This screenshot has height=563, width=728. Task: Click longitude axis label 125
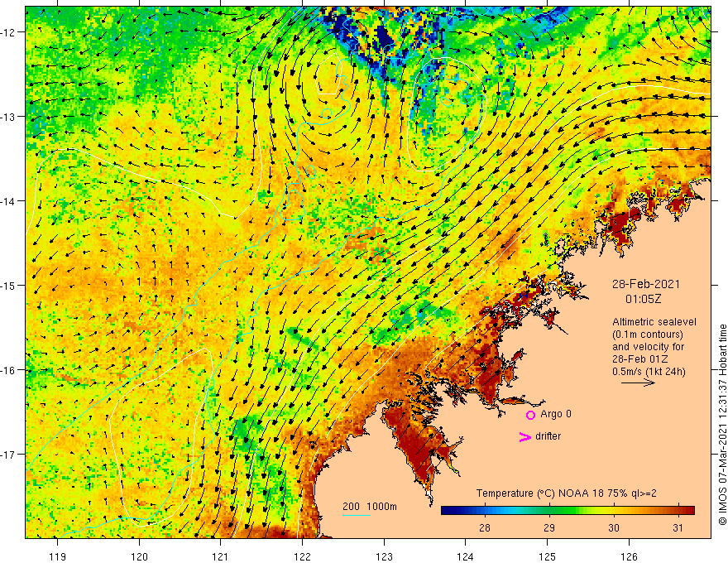(548, 556)
